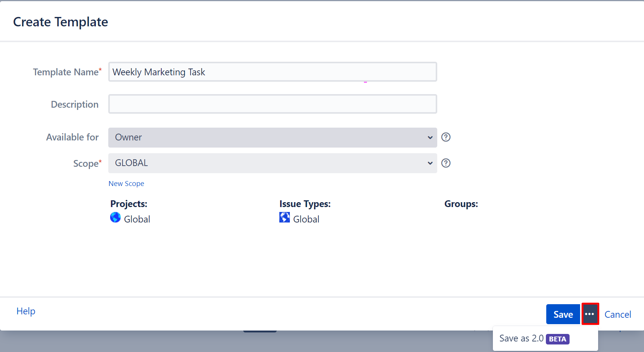Viewport: 644px width, 352px height.
Task: Click the help icon beside Available for
Action: 446,137
